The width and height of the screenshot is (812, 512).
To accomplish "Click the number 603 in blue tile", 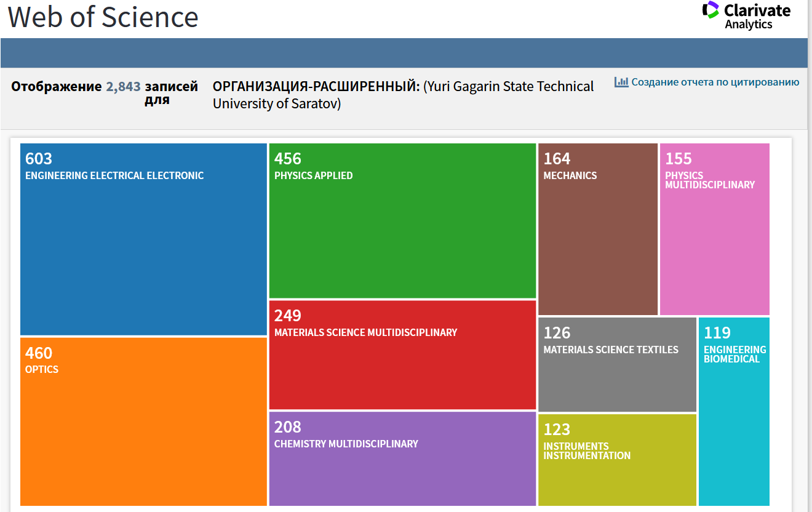I will [39, 159].
